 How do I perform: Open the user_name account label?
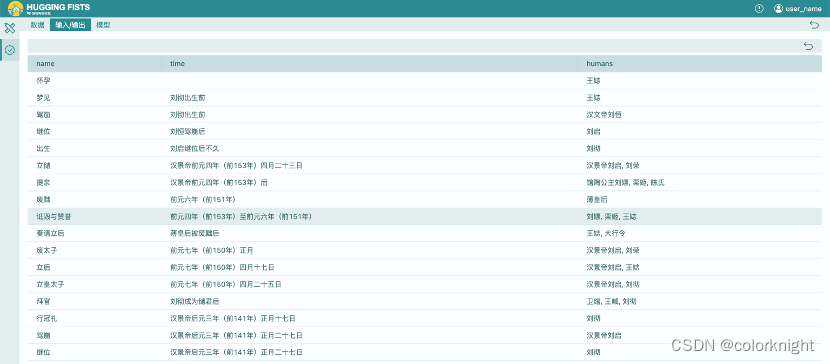804,8
